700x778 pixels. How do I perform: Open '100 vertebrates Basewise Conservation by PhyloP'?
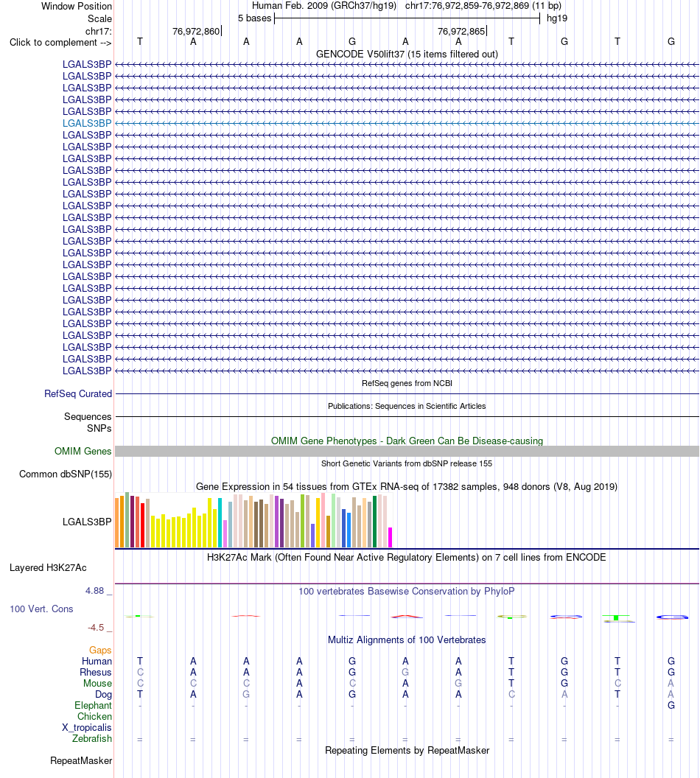coord(407,591)
